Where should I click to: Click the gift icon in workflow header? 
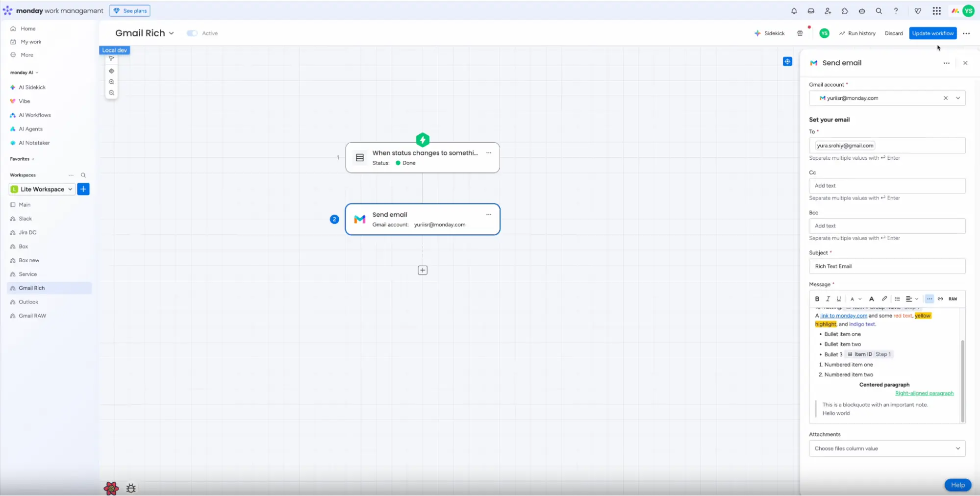[800, 33]
